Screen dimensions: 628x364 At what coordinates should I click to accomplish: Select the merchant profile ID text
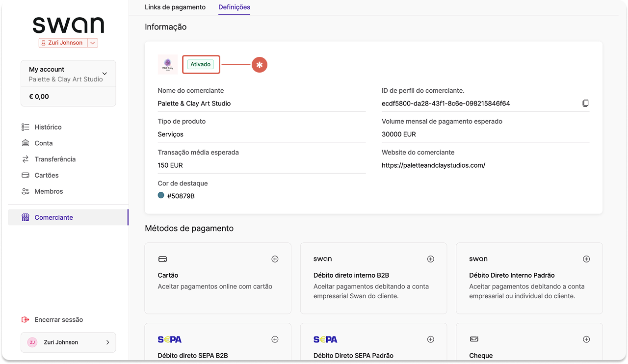pyautogui.click(x=446, y=104)
